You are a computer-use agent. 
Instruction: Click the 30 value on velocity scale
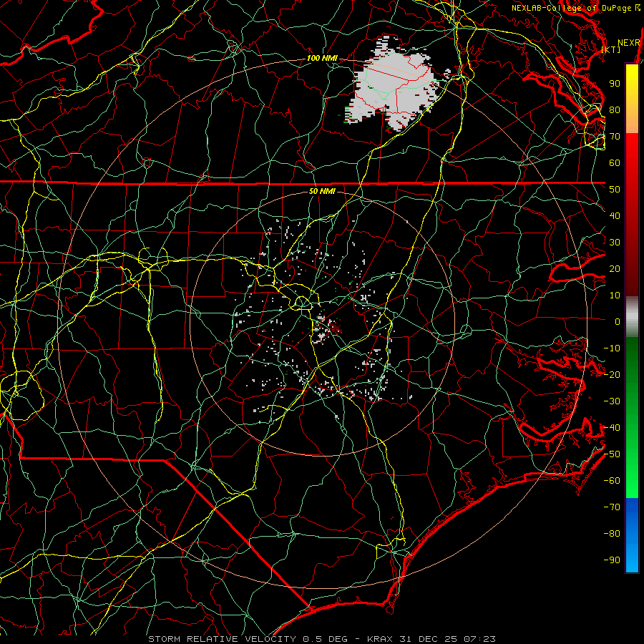click(615, 243)
